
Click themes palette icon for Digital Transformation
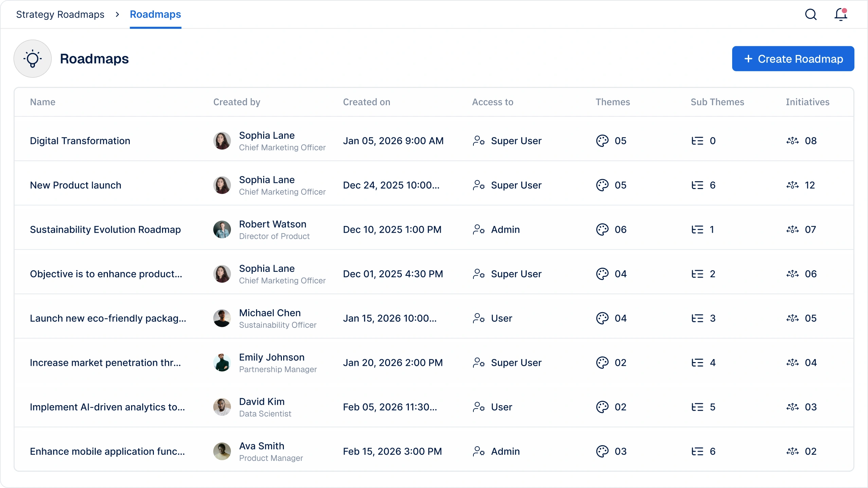pos(602,141)
